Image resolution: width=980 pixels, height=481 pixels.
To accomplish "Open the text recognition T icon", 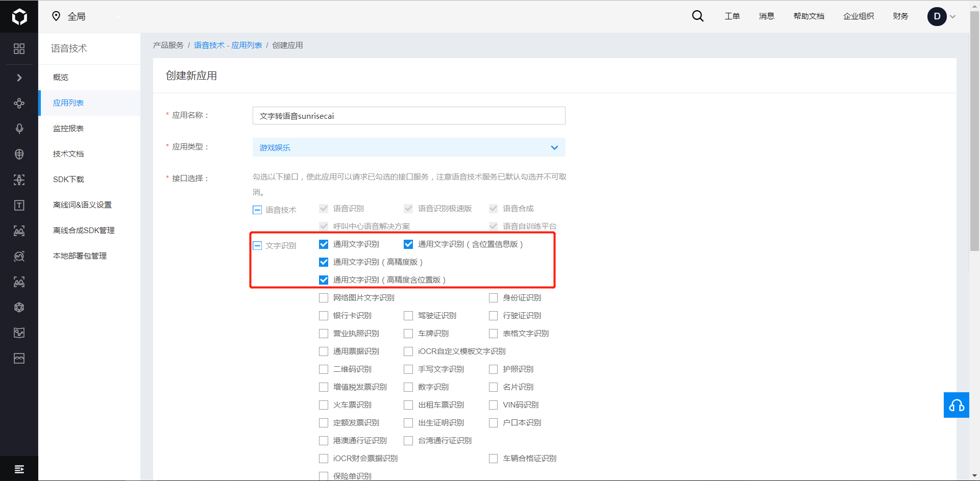I will [19, 205].
